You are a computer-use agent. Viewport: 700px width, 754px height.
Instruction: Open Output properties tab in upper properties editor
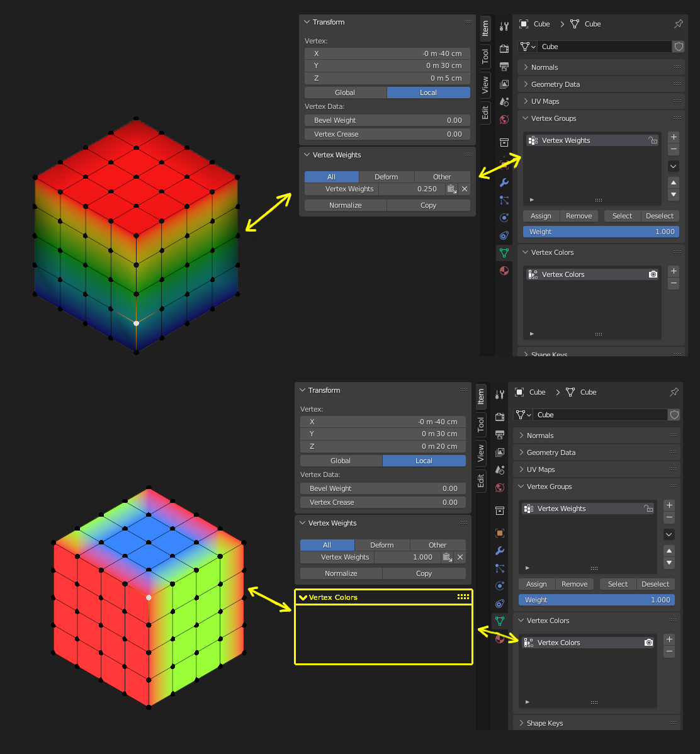click(504, 66)
